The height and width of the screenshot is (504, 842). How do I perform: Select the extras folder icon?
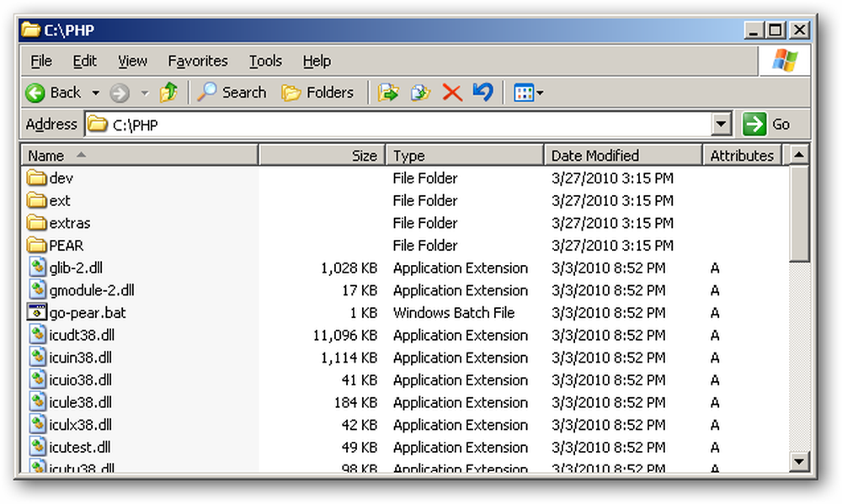36,222
